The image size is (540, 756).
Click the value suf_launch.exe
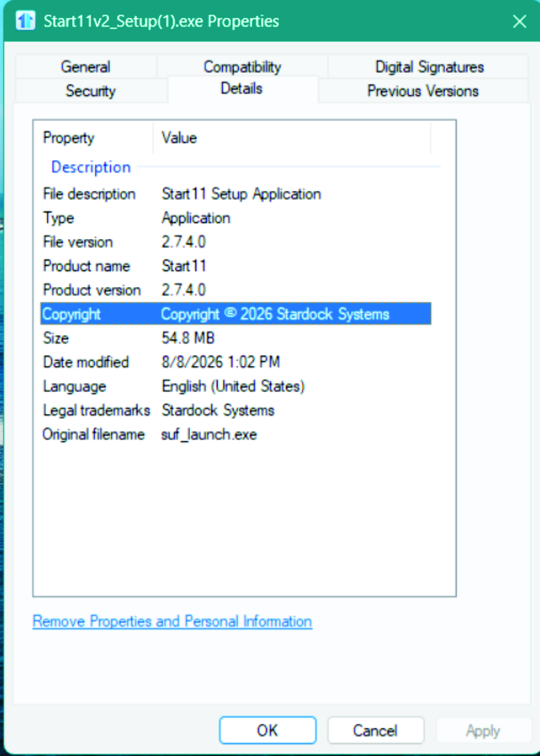click(209, 435)
